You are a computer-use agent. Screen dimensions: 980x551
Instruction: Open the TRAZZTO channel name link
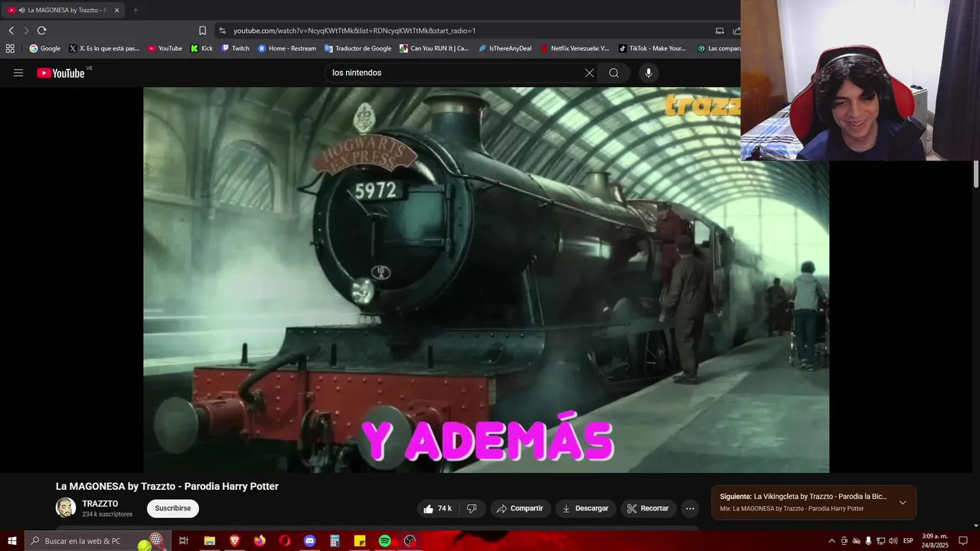pos(100,504)
